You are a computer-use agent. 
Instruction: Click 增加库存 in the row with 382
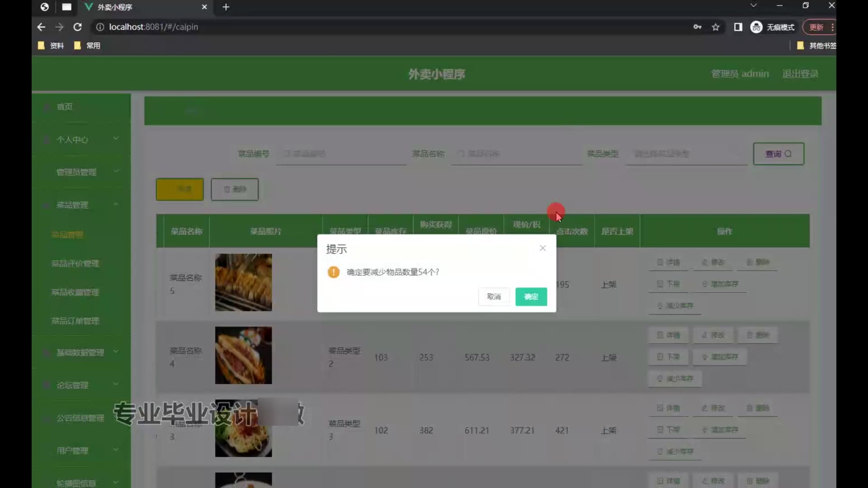[720, 430]
